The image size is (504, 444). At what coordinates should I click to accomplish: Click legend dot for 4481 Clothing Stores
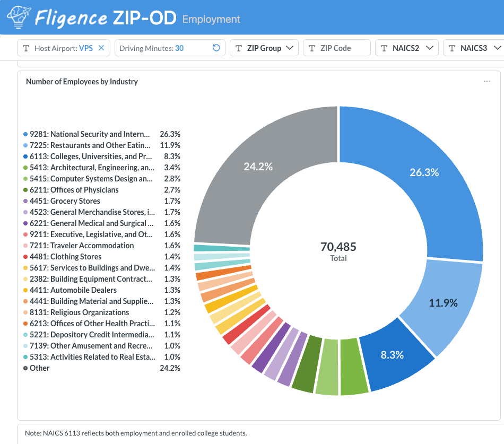tap(25, 257)
